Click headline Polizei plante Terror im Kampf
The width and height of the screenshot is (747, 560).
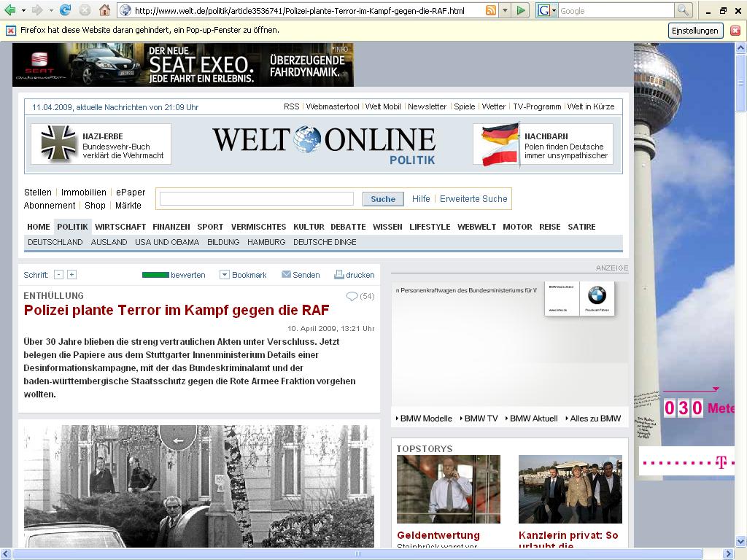click(177, 311)
